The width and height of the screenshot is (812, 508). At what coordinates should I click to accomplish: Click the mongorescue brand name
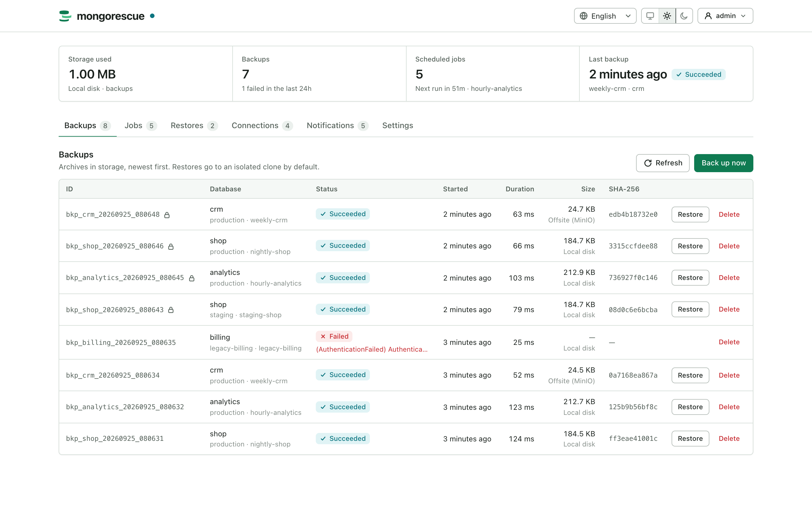[x=111, y=16]
